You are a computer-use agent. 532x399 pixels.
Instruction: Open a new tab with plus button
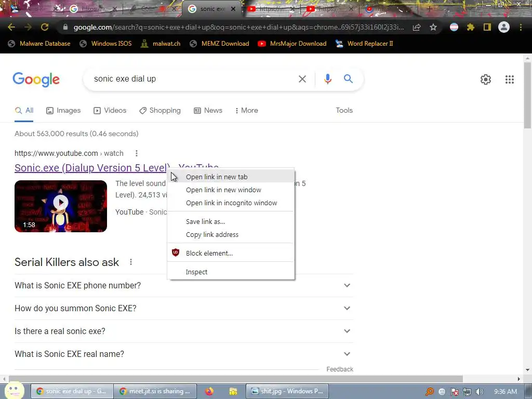click(430, 9)
